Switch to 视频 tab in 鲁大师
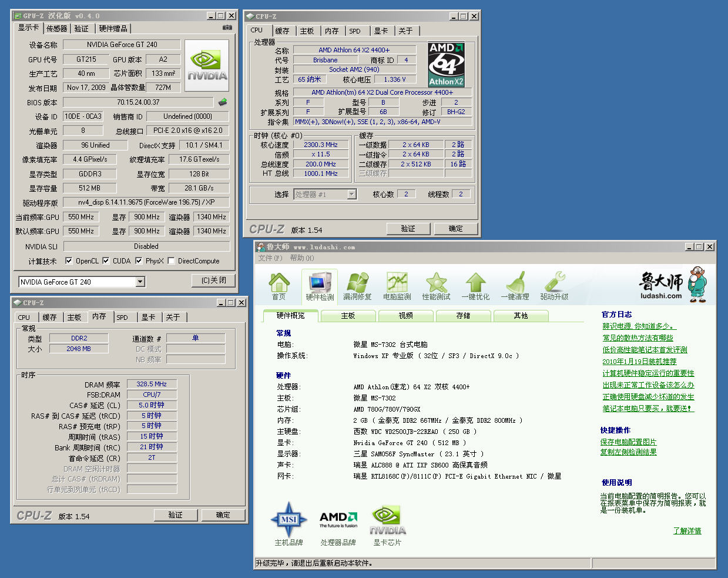728x578 pixels. pos(406,316)
